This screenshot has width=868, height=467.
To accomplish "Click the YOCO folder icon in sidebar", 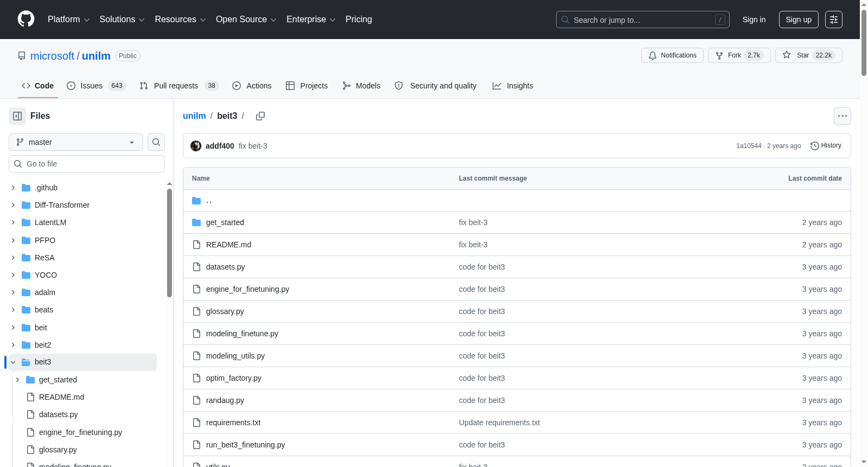I will point(26,275).
